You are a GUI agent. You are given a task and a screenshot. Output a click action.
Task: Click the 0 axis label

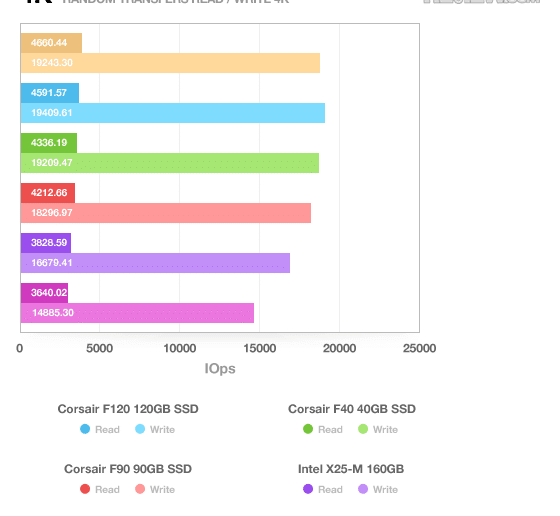(x=20, y=348)
